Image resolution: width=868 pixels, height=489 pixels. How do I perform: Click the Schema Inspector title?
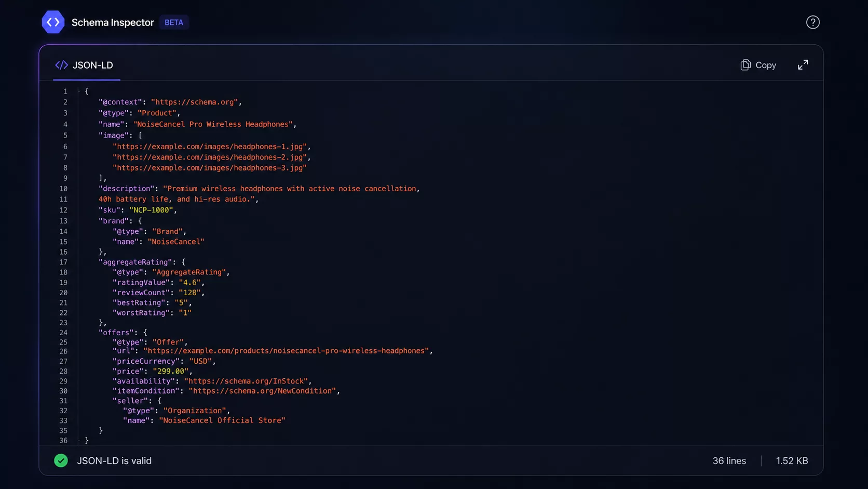[113, 22]
